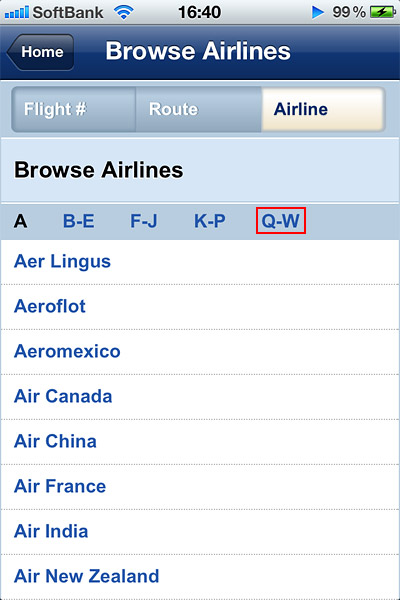
Task: Tap the Wi-Fi status icon
Action: click(123, 13)
